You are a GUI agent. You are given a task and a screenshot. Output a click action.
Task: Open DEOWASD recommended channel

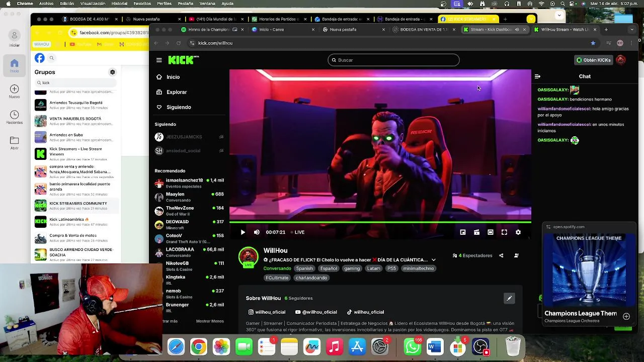click(x=189, y=225)
